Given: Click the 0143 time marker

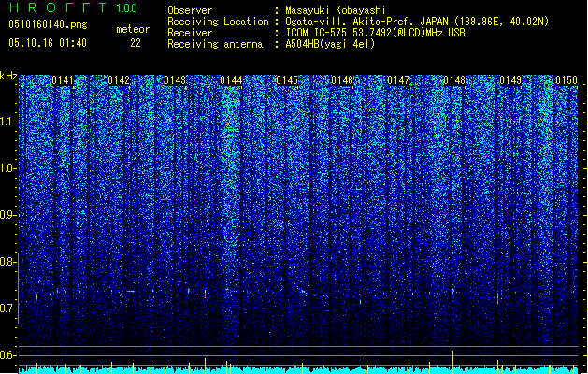Looking at the screenshot, I should click(x=175, y=80).
